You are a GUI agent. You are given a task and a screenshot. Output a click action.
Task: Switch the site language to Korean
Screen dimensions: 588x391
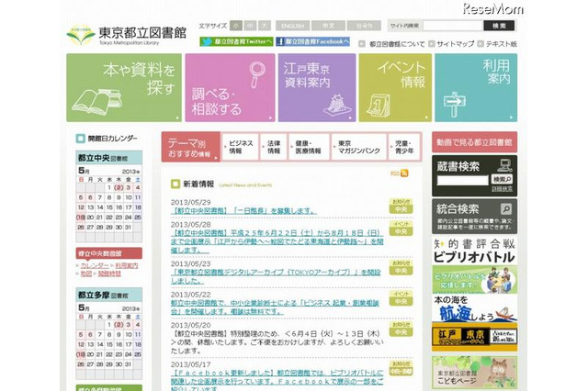[364, 26]
